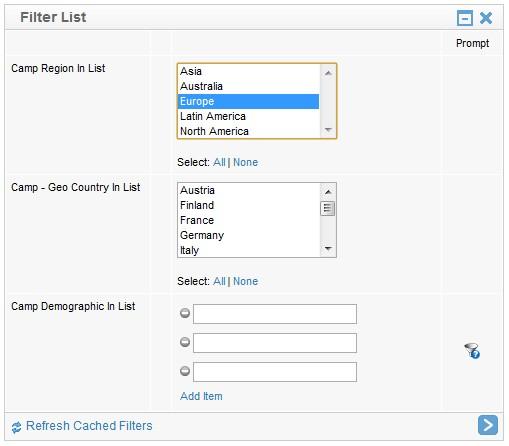Viewport: 509px width, 446px height.
Task: Focus the first Camp Demographic text field
Action: click(x=275, y=314)
